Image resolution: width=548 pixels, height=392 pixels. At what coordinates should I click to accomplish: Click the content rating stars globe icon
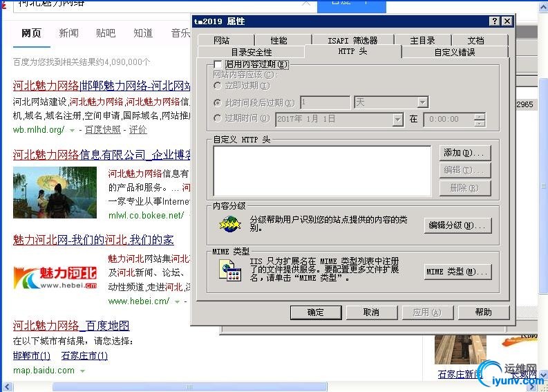click(x=230, y=224)
